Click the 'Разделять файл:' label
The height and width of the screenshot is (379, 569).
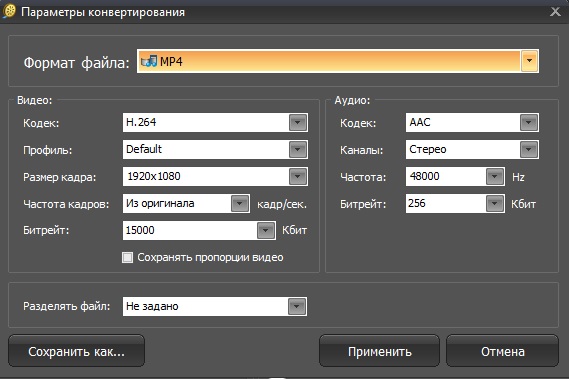click(x=66, y=306)
